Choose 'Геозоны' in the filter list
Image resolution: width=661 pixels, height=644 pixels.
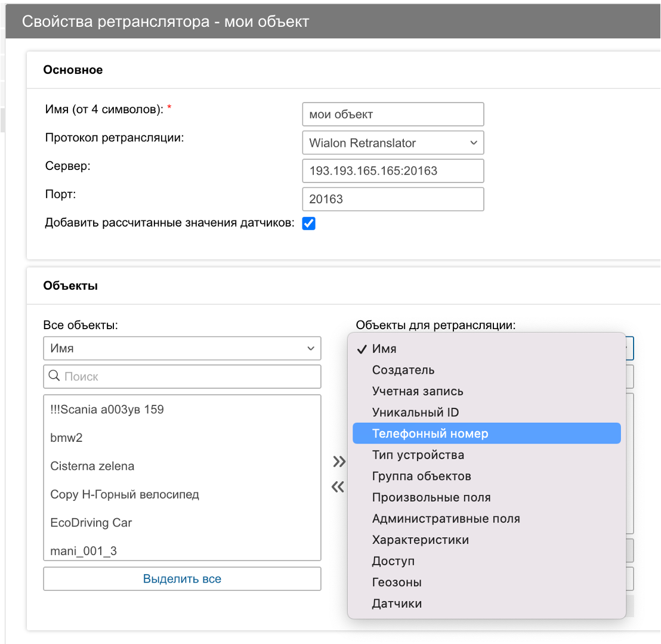pos(397,583)
